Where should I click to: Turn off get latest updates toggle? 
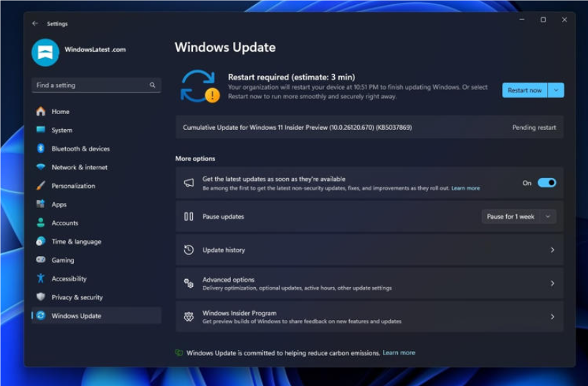pyautogui.click(x=546, y=183)
